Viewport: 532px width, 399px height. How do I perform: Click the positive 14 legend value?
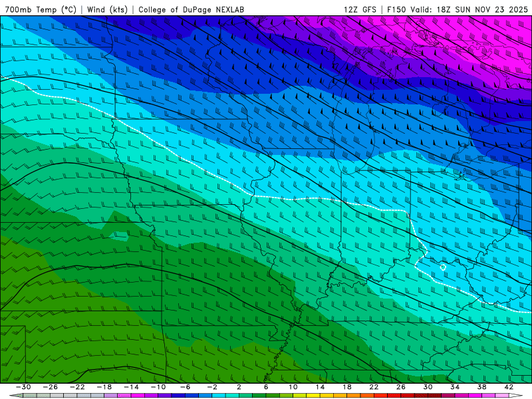point(320,387)
